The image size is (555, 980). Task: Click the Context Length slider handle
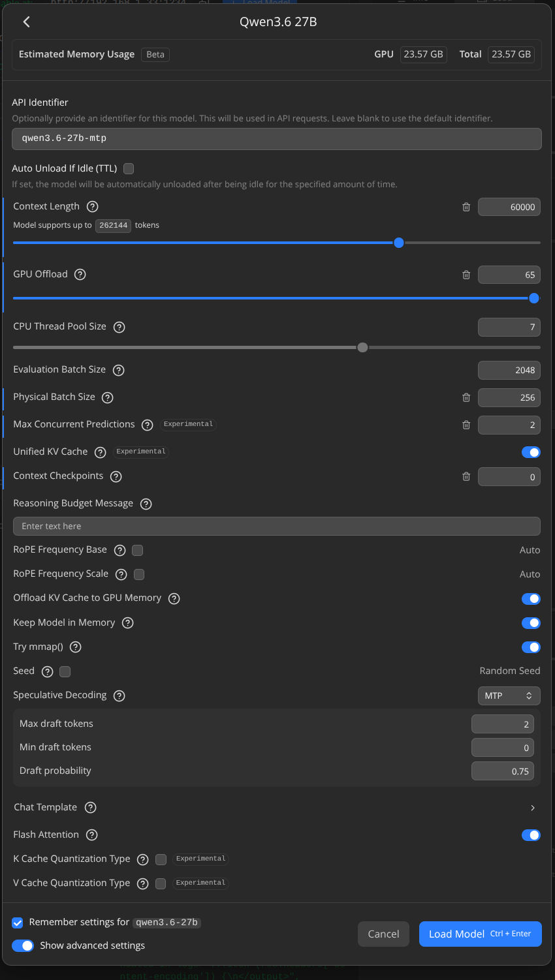pyautogui.click(x=399, y=243)
